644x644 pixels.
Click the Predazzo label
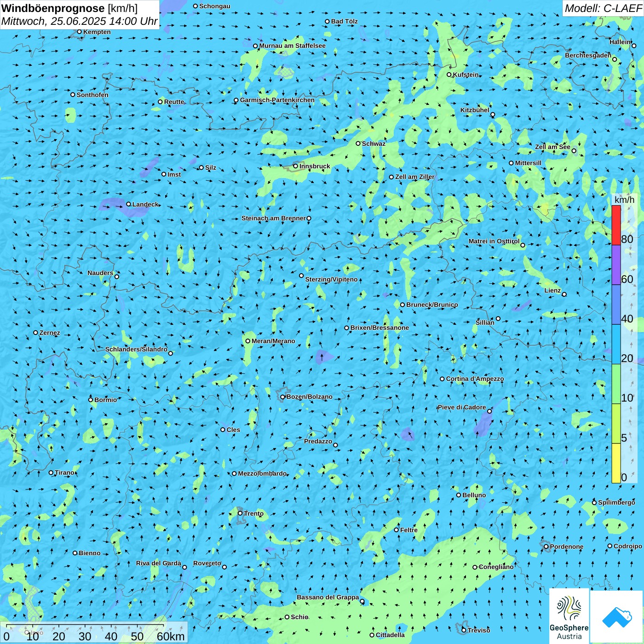click(x=318, y=441)
